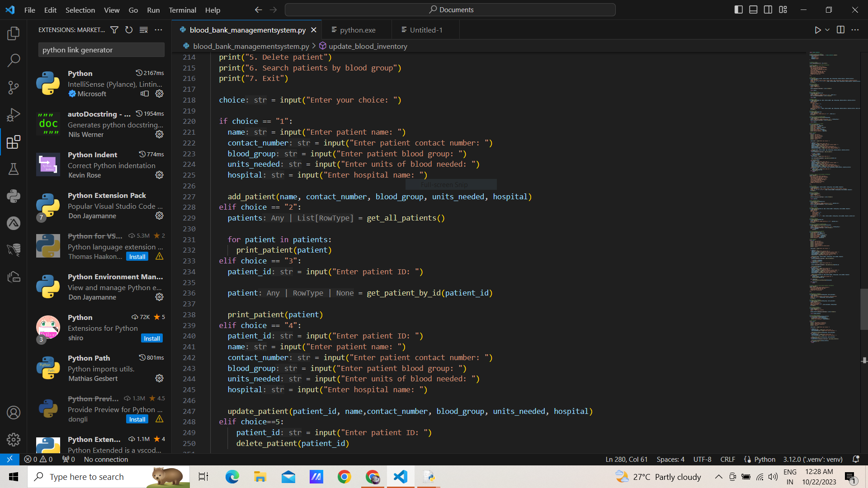
Task: Click the editor vertical scrollbar thumb
Action: (x=863, y=309)
